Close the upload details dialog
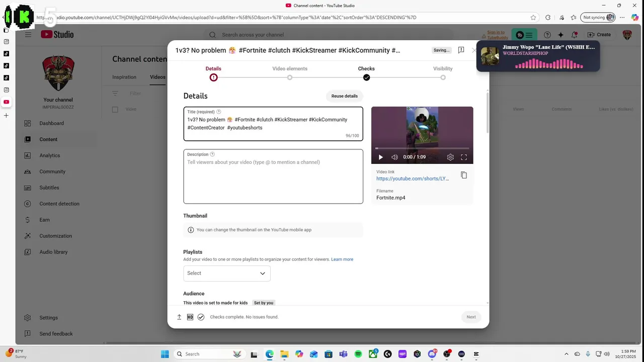 [474, 50]
